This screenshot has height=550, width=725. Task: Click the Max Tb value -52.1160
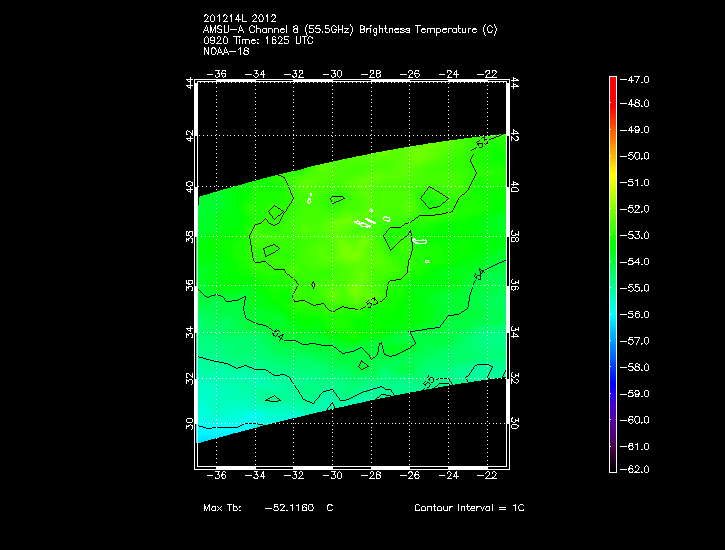click(x=290, y=508)
